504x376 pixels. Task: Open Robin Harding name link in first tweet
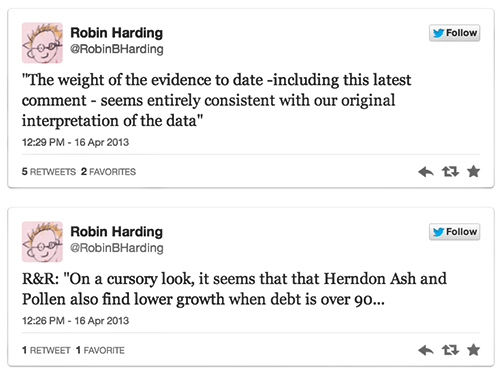pos(117,33)
